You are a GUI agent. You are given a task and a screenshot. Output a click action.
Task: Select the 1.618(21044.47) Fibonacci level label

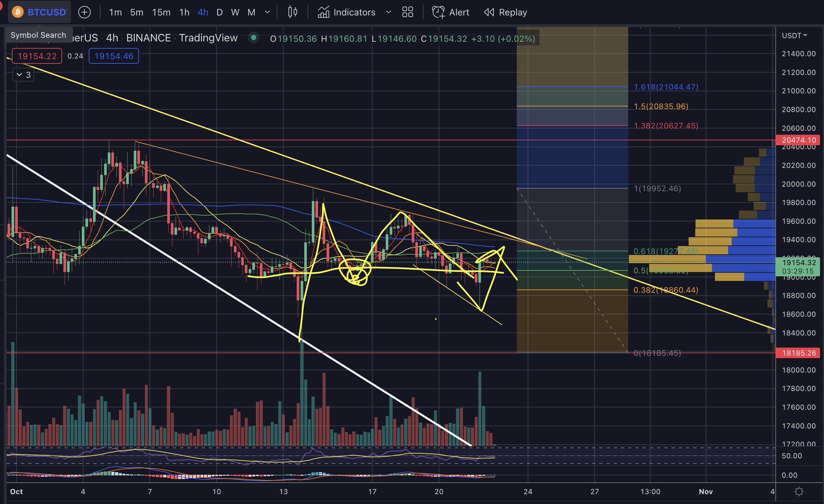pos(666,87)
